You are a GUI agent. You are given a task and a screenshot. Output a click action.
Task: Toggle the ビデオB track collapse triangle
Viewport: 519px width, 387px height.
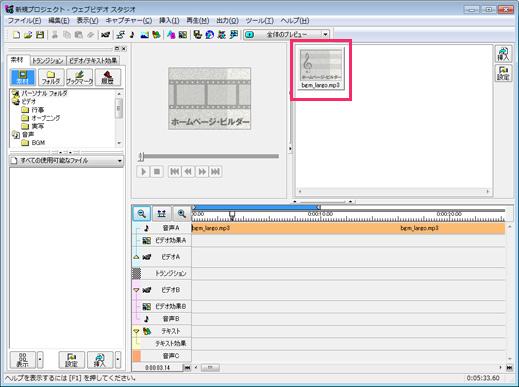click(136, 290)
